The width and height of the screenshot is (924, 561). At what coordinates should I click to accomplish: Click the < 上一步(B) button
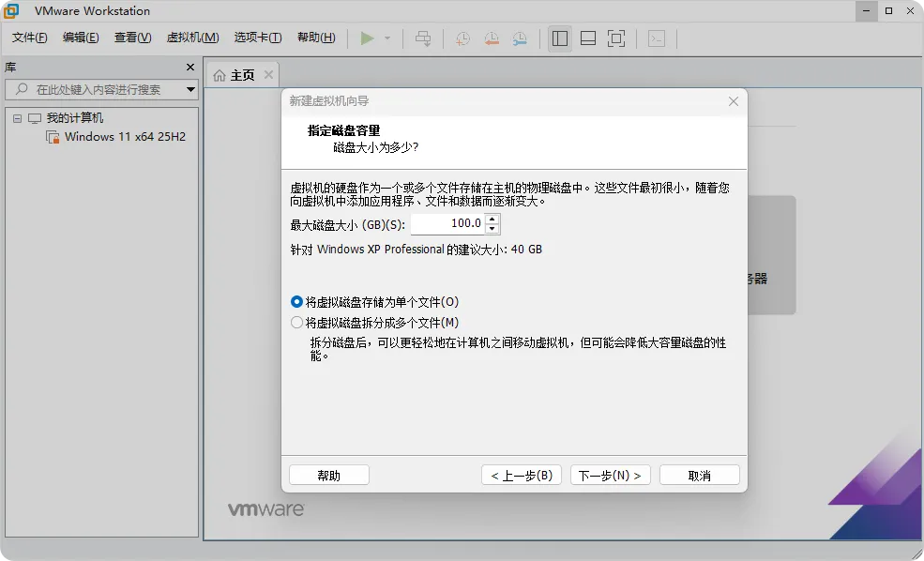click(x=522, y=475)
